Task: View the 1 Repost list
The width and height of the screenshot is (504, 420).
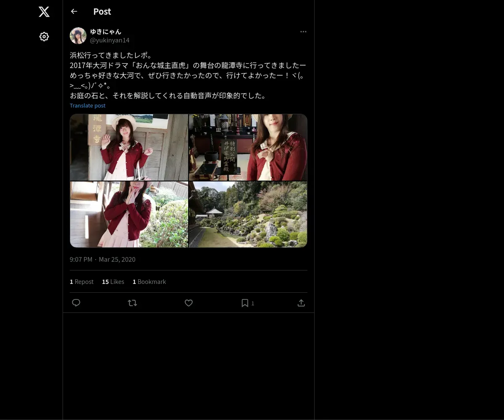Action: pyautogui.click(x=81, y=282)
